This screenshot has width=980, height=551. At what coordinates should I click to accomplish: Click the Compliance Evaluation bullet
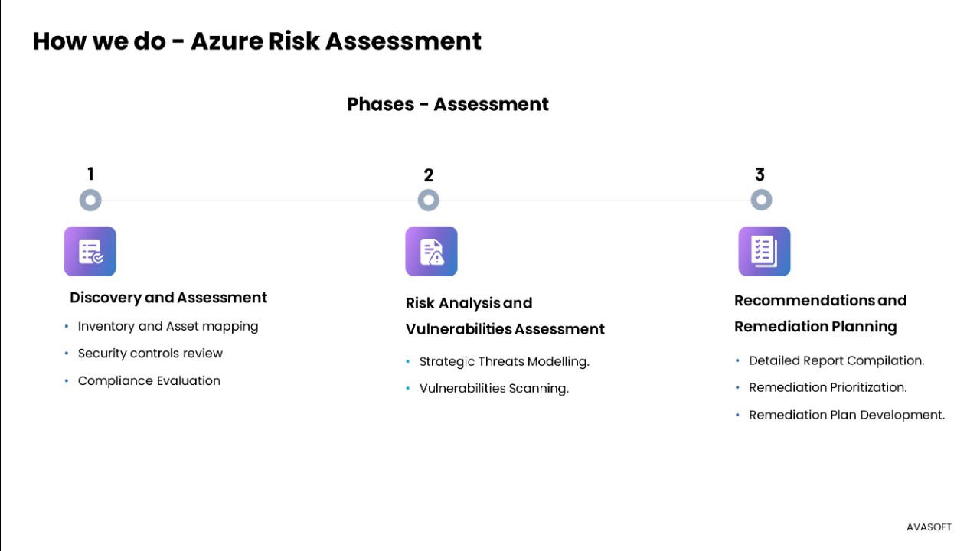[x=149, y=381]
